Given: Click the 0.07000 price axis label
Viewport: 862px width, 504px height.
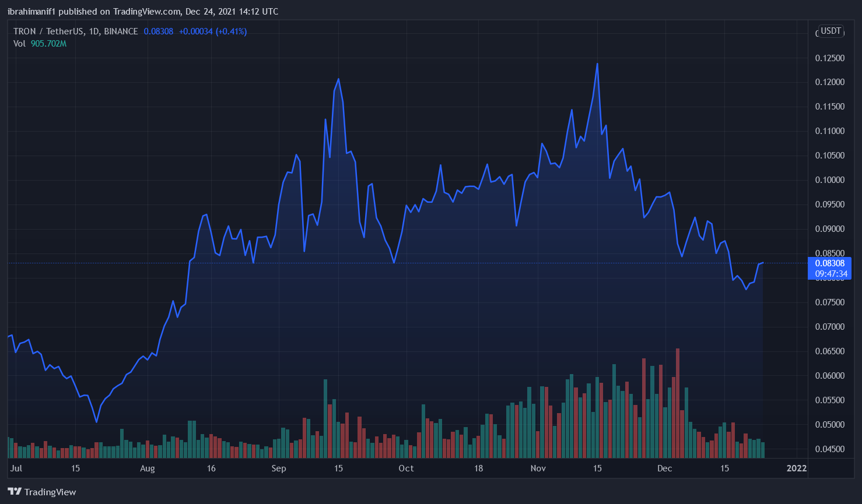Looking at the screenshot, I should pyautogui.click(x=829, y=327).
